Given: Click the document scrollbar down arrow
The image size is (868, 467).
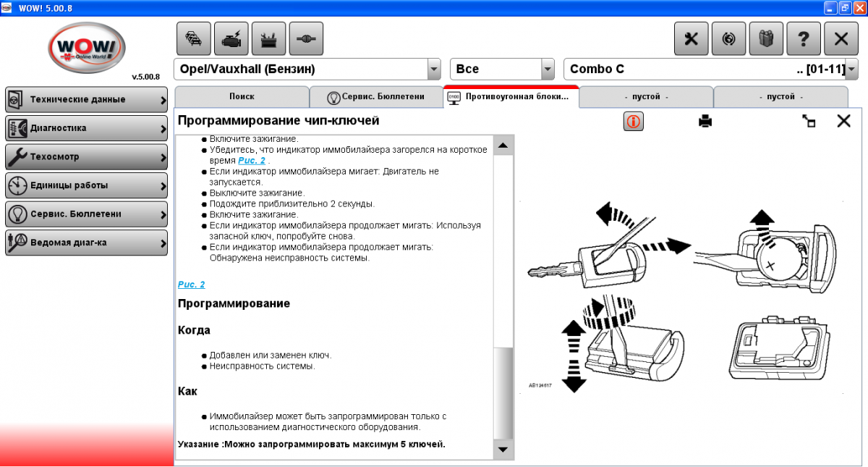Looking at the screenshot, I should pos(503,450).
